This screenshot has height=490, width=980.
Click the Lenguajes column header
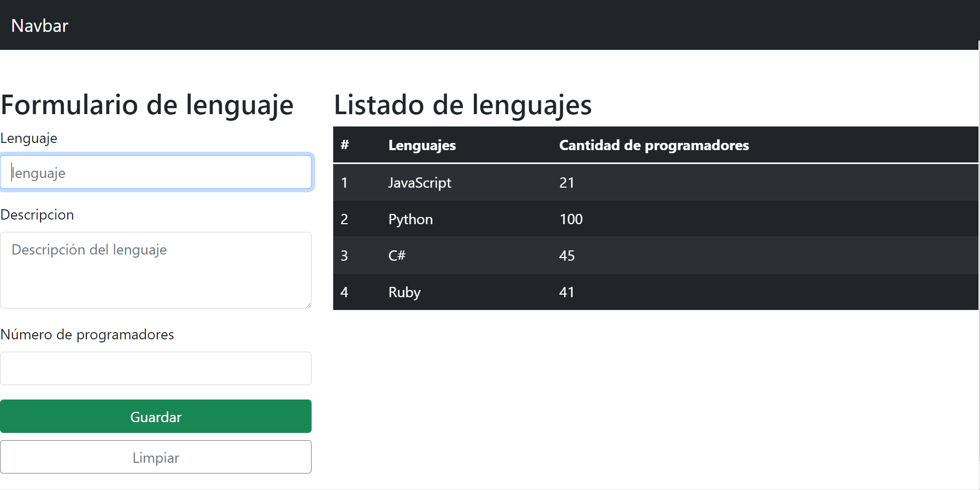pos(422,145)
